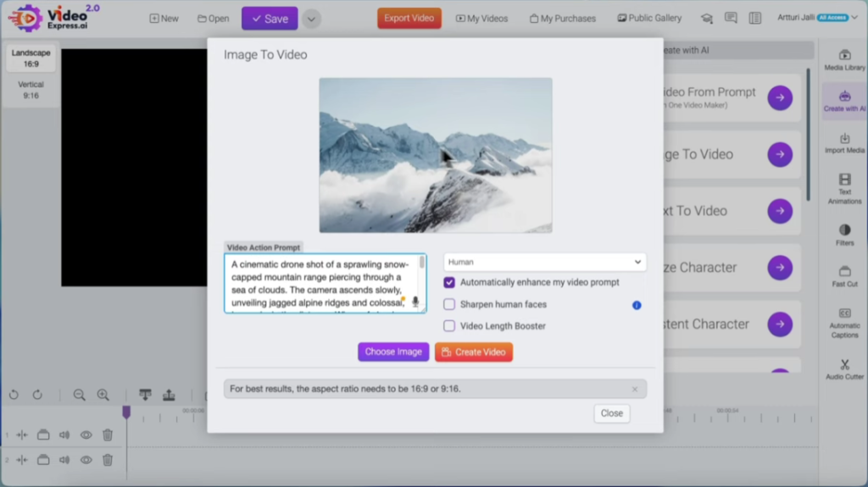This screenshot has width=868, height=487.
Task: Delete track 2 with trash icon
Action: (x=108, y=460)
